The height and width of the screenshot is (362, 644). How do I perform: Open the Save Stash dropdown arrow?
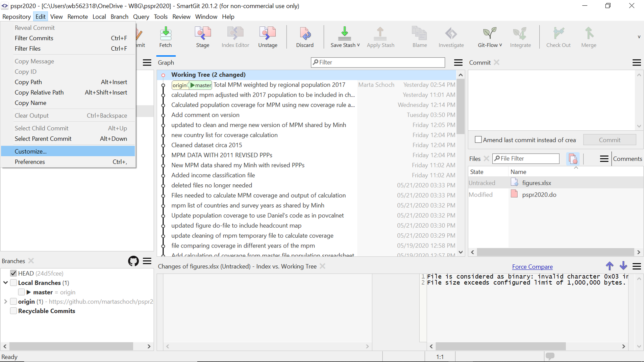point(358,45)
